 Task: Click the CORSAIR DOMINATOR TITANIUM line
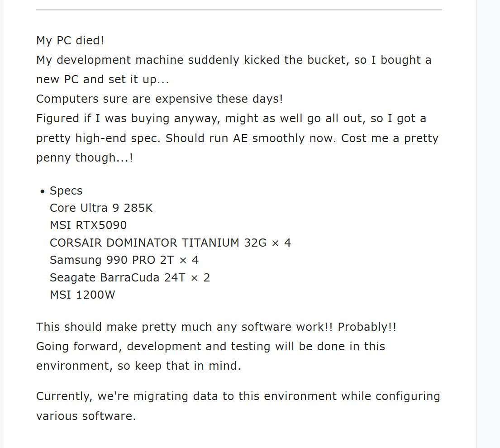pyautogui.click(x=170, y=243)
